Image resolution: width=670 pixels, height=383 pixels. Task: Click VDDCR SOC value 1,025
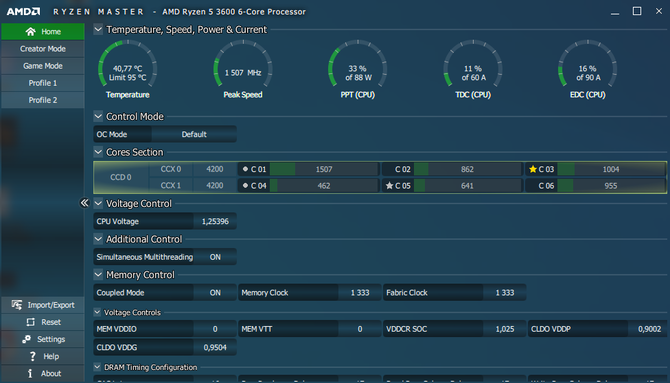(x=505, y=329)
